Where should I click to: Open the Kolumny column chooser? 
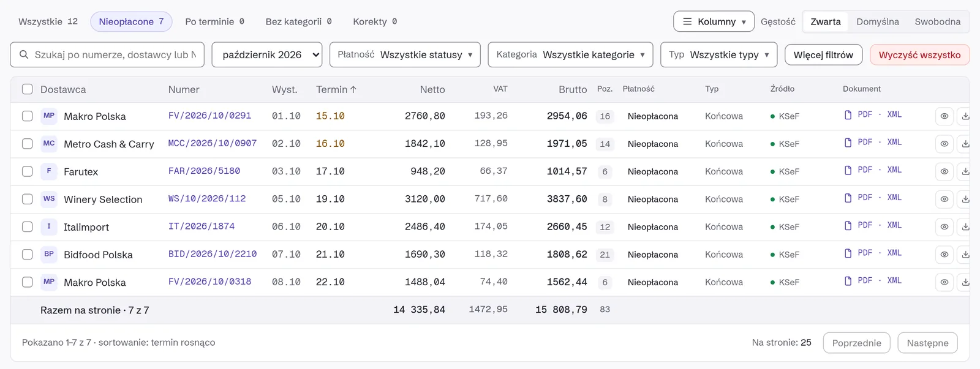coord(714,21)
